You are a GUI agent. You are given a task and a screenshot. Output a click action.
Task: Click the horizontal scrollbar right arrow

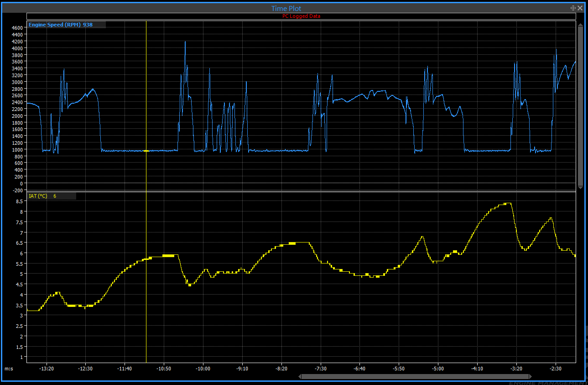pyautogui.click(x=531, y=377)
